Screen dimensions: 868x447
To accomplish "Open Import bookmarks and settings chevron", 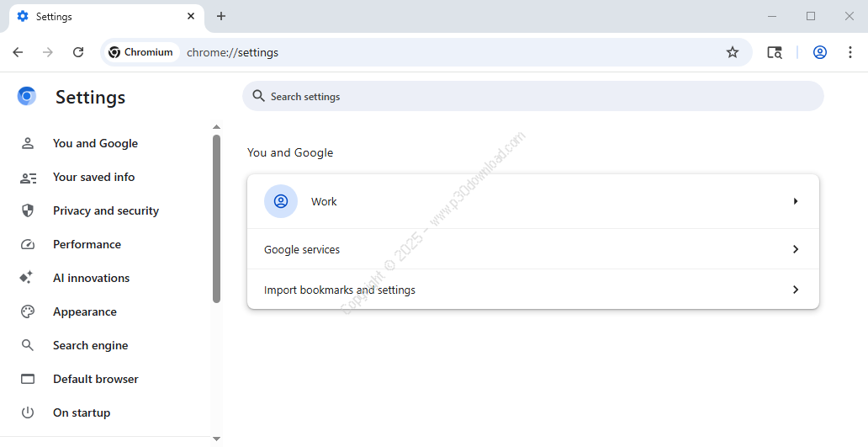I will pyautogui.click(x=795, y=290).
